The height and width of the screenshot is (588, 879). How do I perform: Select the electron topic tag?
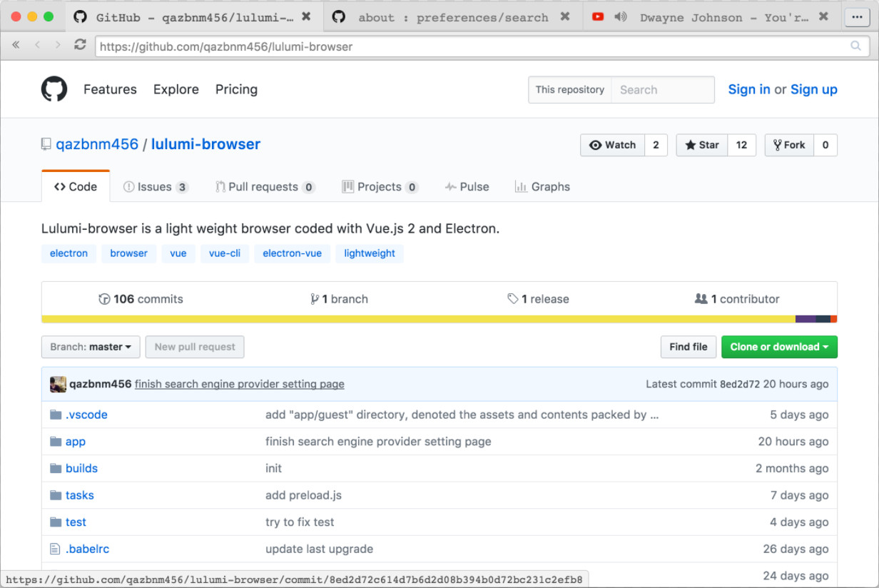[68, 253]
